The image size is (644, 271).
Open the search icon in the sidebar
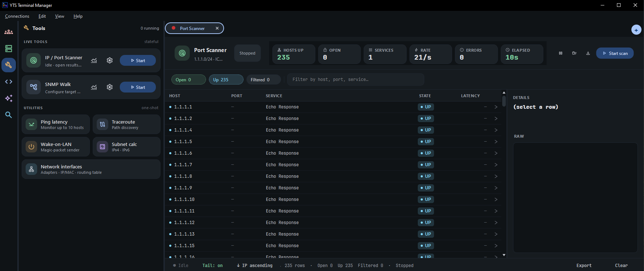(9, 115)
